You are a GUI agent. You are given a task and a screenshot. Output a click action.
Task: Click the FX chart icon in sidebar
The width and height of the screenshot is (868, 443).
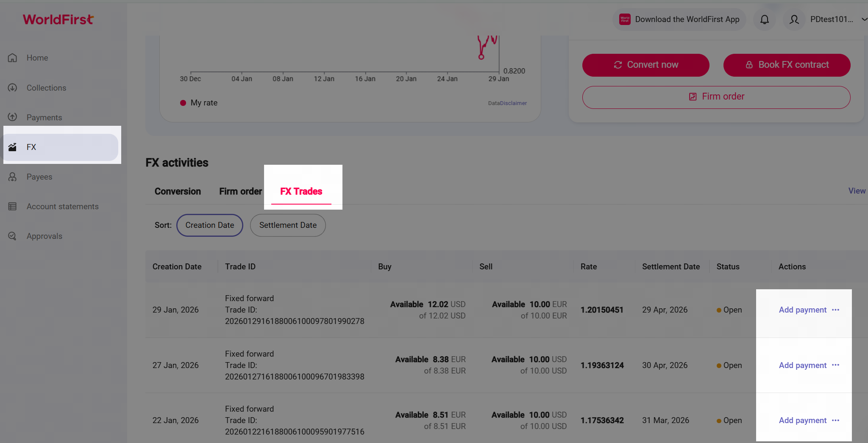click(13, 147)
